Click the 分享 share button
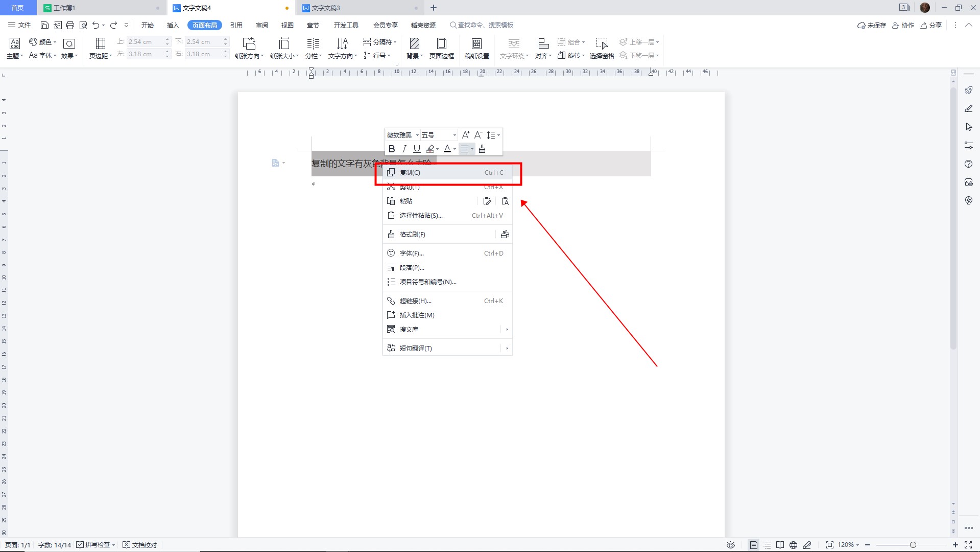The width and height of the screenshot is (980, 552). pos(931,25)
